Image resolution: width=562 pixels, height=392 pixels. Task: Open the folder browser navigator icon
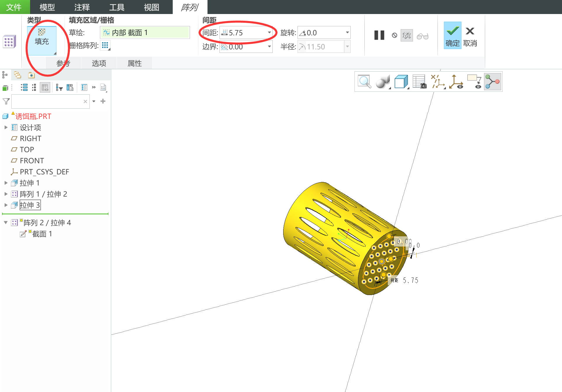point(18,75)
